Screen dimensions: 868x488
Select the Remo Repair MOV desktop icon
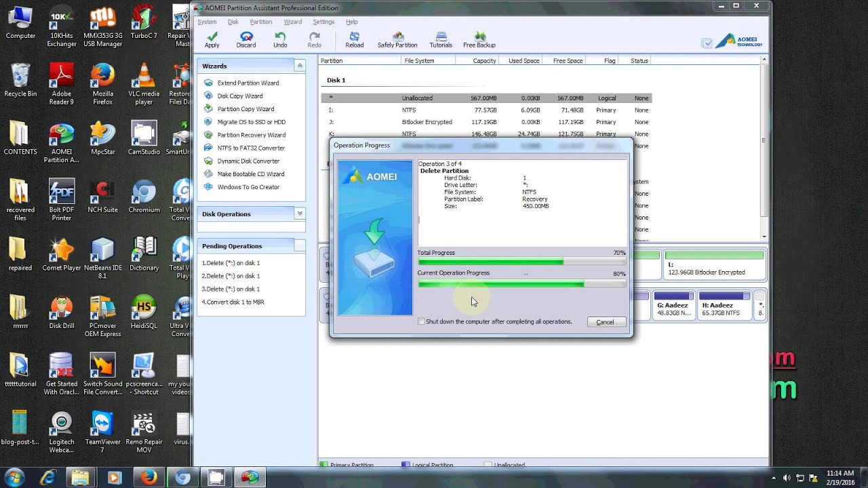pos(144,432)
